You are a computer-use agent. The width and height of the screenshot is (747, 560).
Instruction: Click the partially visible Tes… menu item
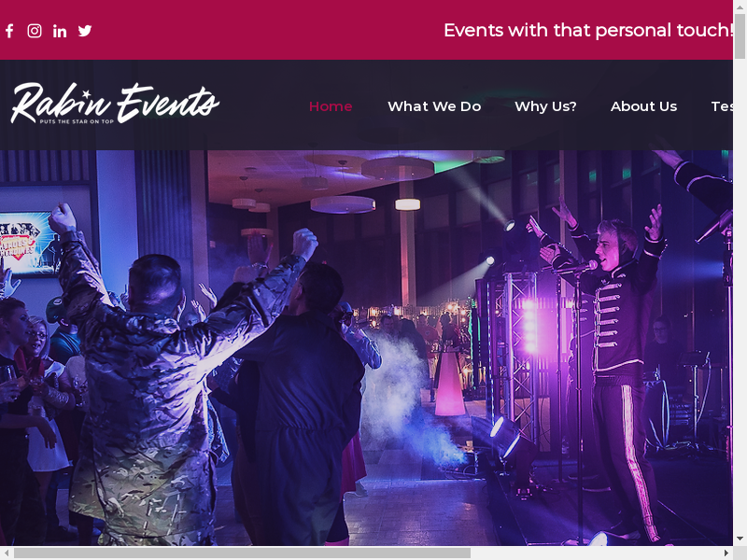pyautogui.click(x=722, y=106)
